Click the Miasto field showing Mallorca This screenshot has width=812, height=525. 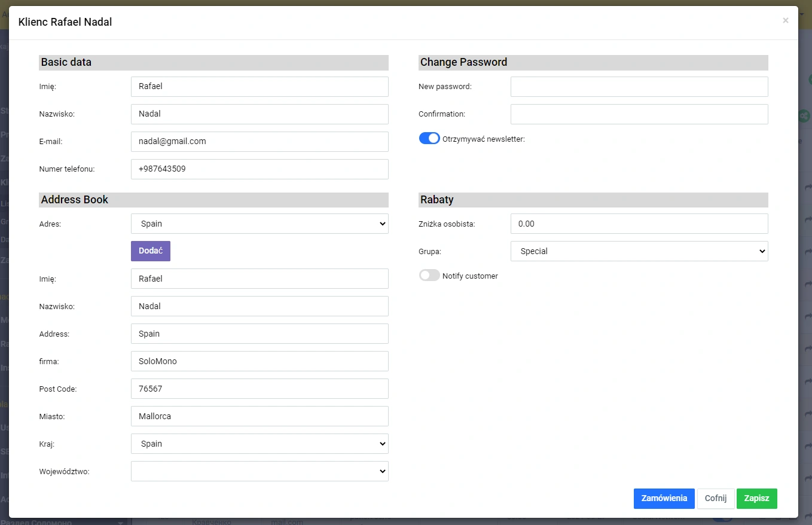point(260,416)
